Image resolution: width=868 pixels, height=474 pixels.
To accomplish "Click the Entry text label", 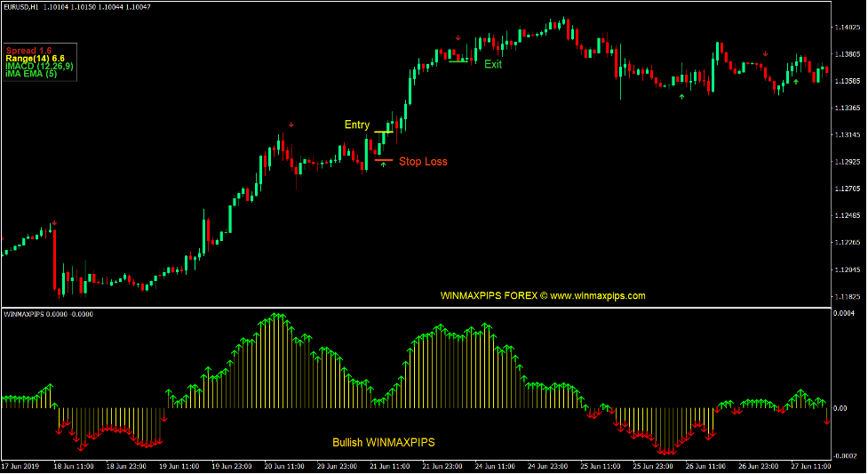I will [x=356, y=125].
